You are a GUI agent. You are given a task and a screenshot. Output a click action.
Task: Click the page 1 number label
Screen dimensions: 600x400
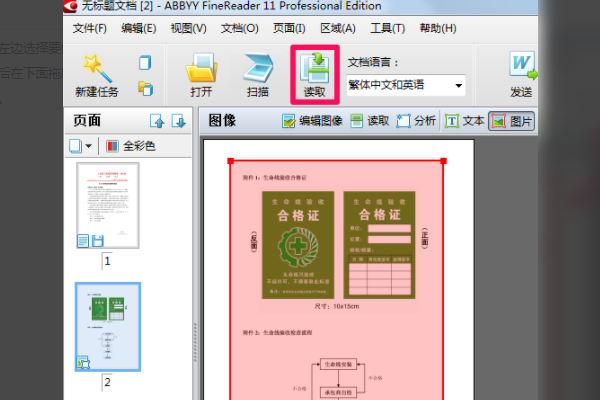(107, 261)
